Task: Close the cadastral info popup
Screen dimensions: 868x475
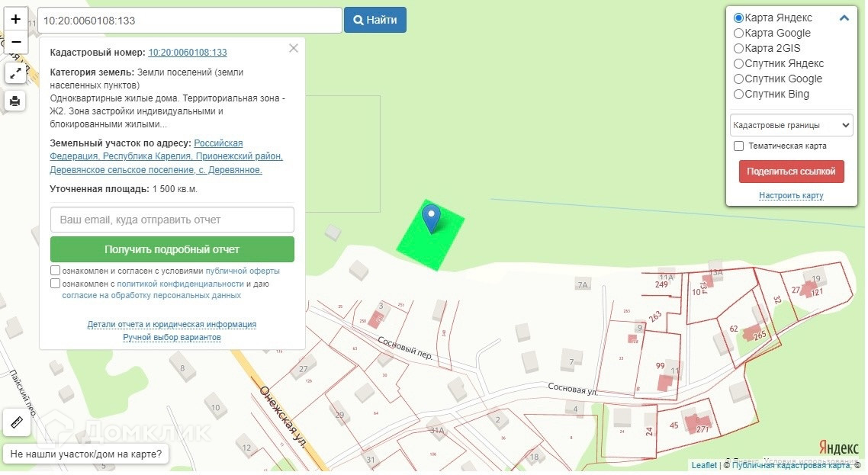Action: pos(294,48)
